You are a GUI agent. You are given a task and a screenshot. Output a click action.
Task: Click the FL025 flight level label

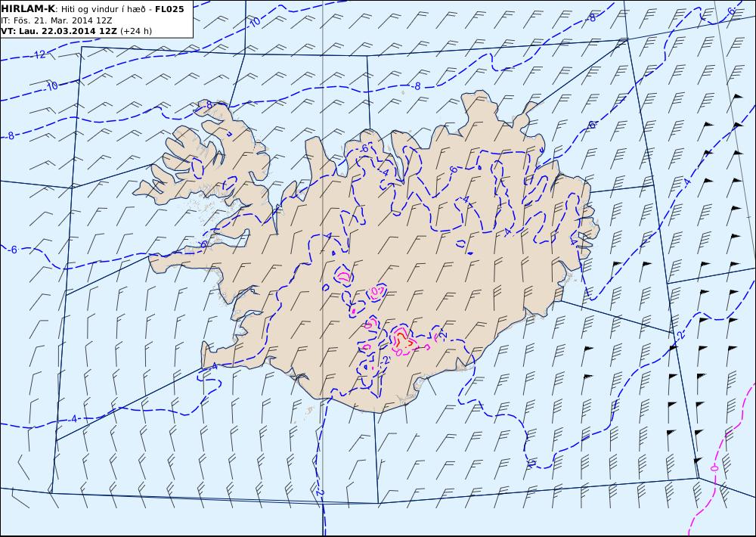169,9
